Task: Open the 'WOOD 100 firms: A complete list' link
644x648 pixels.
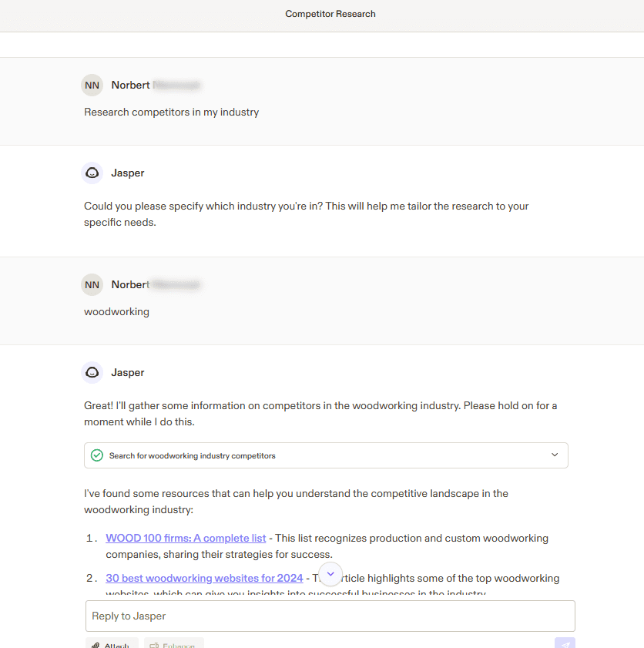Action: coord(186,538)
